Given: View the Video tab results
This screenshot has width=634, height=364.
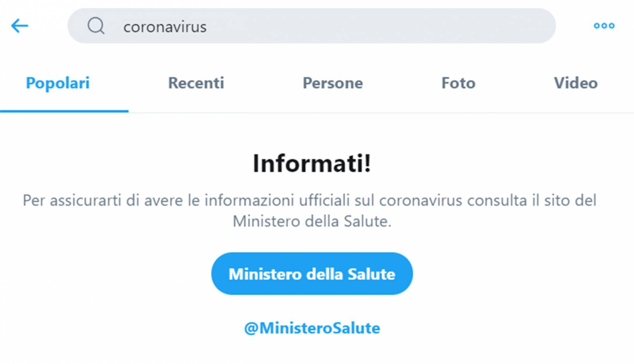Looking at the screenshot, I should tap(576, 83).
